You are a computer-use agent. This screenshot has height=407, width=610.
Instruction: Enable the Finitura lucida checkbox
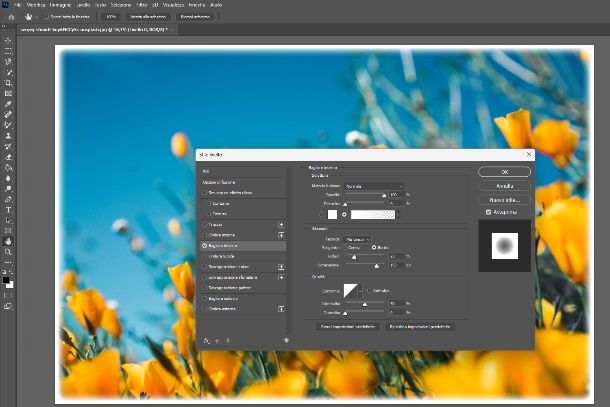tap(205, 256)
